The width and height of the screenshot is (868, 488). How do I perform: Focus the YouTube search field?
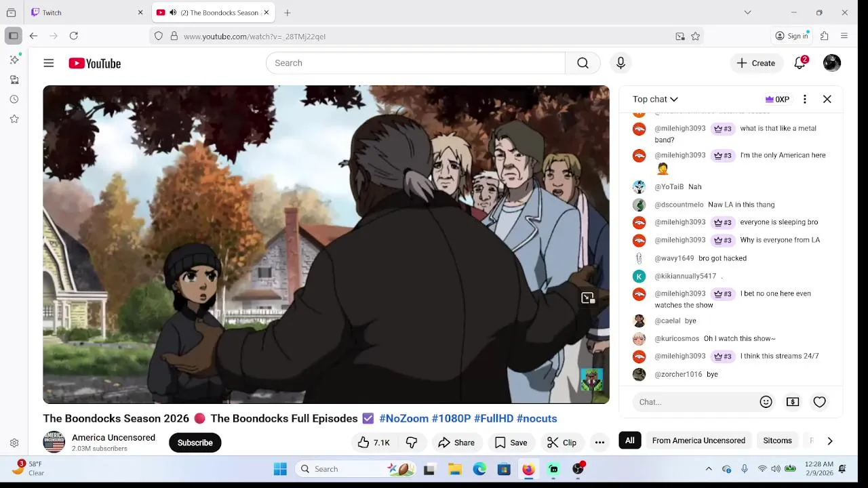click(416, 63)
